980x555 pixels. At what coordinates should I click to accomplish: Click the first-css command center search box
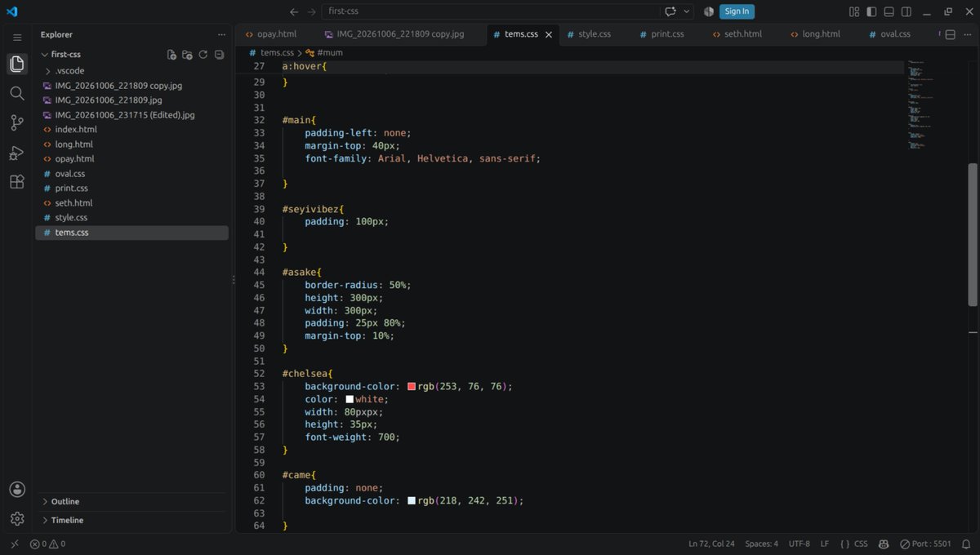(x=490, y=11)
